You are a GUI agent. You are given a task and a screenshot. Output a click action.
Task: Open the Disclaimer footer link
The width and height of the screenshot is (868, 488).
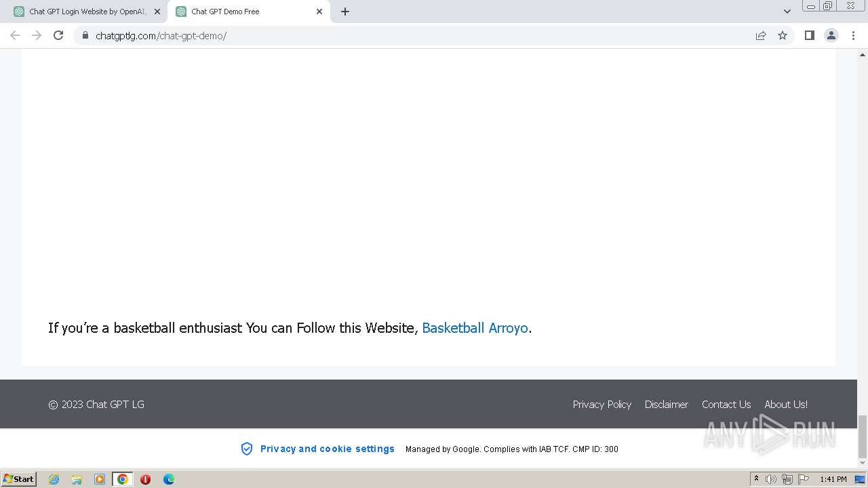pyautogui.click(x=666, y=404)
